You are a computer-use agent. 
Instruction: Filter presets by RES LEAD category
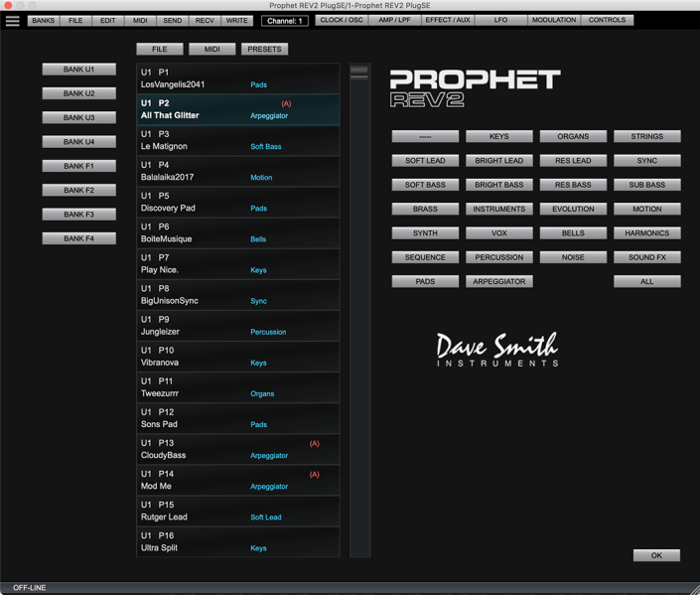coord(573,160)
